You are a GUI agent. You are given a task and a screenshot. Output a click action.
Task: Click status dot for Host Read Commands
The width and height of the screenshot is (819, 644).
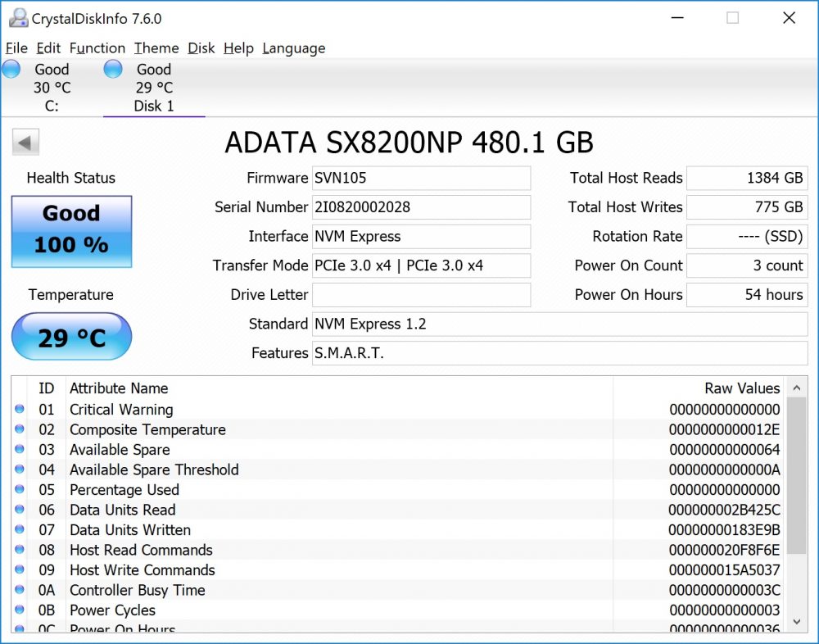click(20, 550)
